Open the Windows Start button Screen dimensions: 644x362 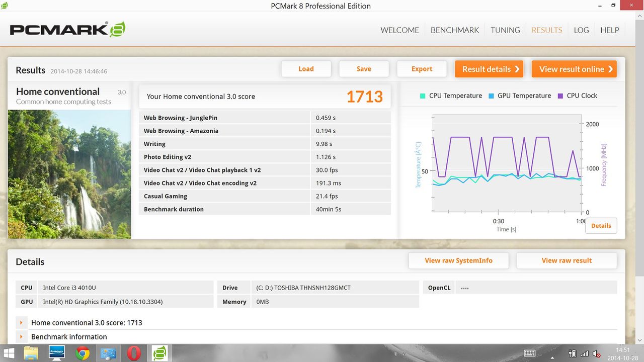click(9, 353)
